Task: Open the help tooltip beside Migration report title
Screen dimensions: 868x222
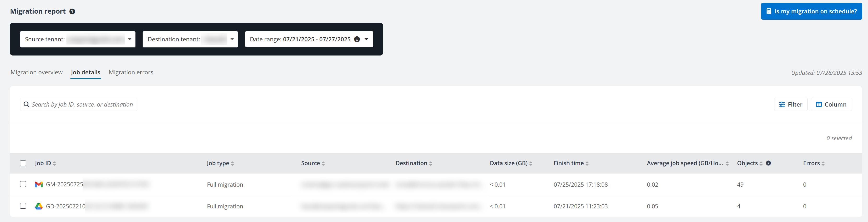Action: 72,11
